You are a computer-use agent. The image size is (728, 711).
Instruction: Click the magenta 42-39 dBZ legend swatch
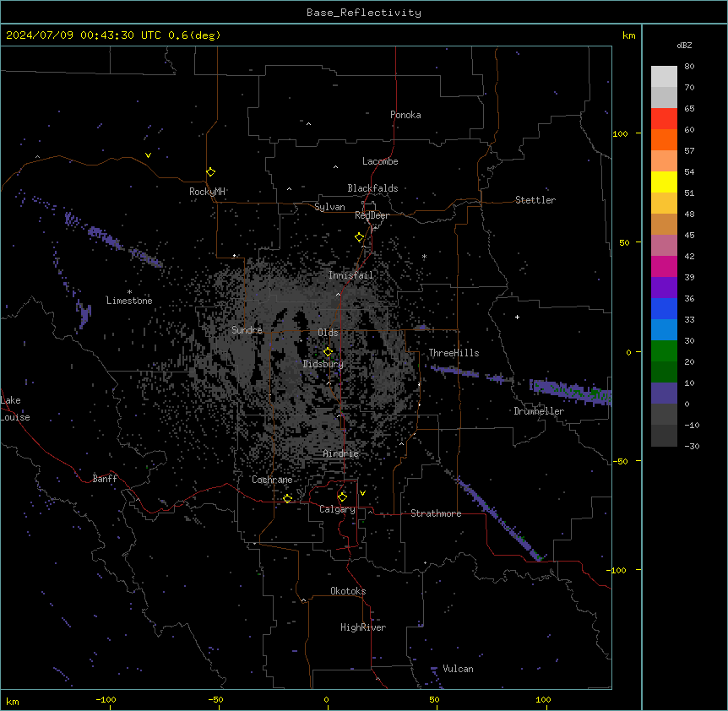pos(664,266)
